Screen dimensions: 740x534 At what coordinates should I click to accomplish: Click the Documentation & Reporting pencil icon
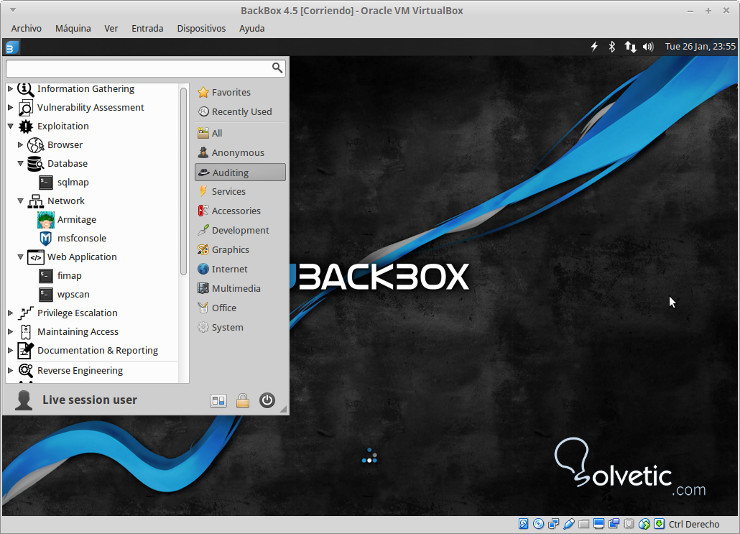25,350
